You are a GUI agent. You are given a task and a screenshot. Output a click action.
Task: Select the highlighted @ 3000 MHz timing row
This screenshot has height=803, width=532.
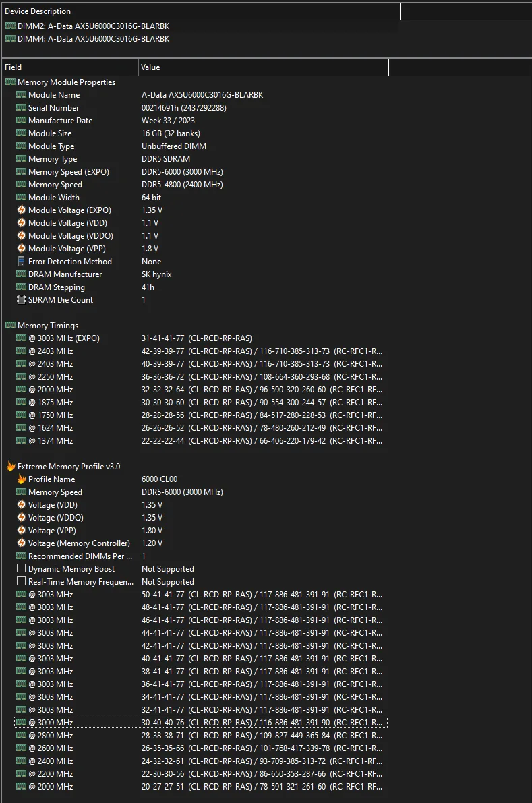pos(201,723)
